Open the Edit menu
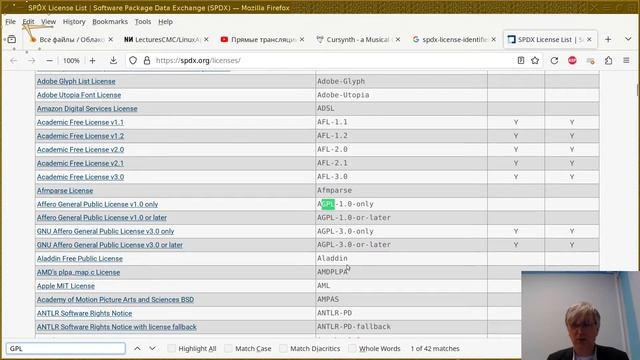 [x=28, y=22]
